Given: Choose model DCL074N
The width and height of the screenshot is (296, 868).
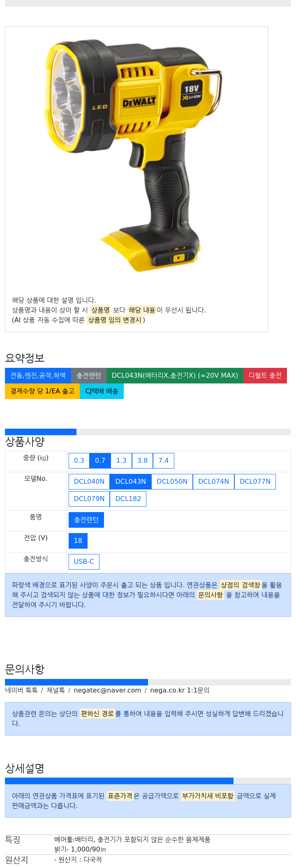Looking at the screenshot, I should click(213, 482).
